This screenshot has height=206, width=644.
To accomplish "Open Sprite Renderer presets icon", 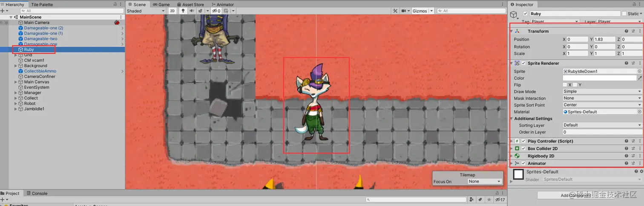I will [x=633, y=63].
